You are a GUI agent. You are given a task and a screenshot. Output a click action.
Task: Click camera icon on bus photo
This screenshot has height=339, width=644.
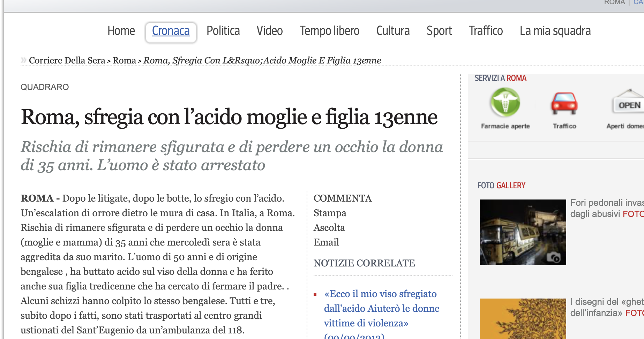click(x=553, y=258)
